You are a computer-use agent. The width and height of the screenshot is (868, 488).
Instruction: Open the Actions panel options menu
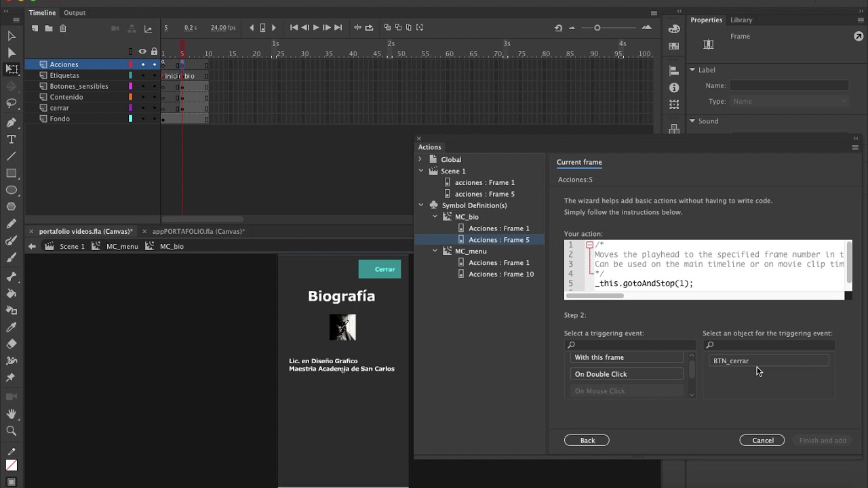click(x=855, y=147)
